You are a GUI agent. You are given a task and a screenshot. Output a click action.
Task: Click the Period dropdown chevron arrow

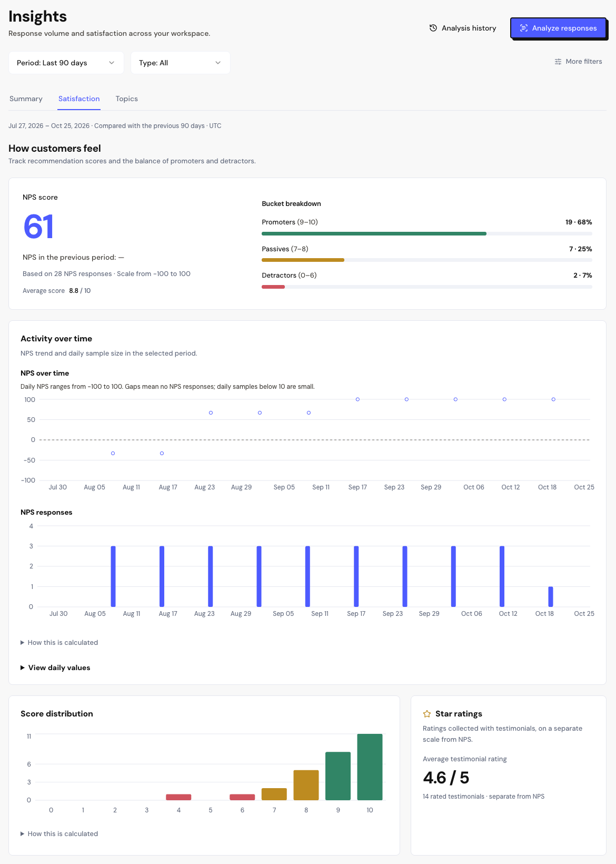[112, 63]
